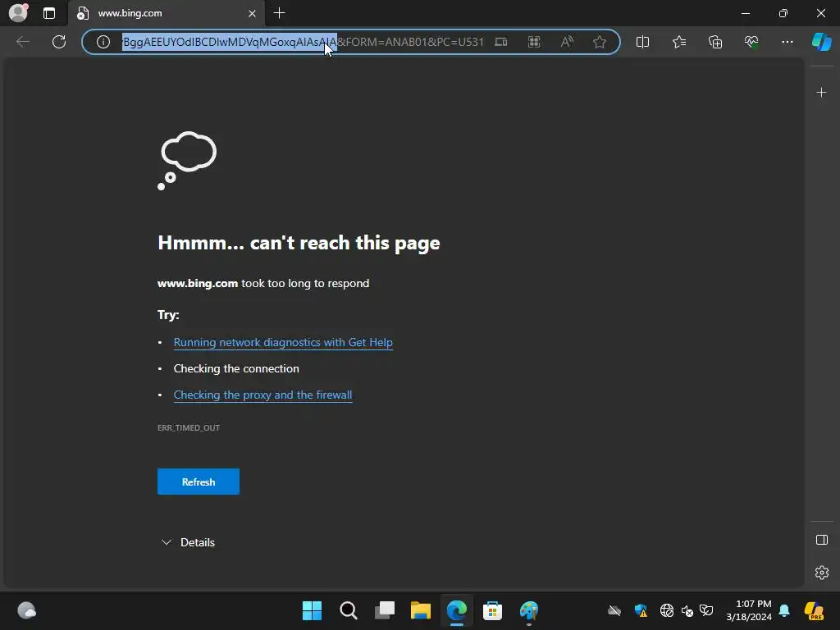Switch to Microsoft Edge in taskbar
Image resolution: width=840 pixels, height=630 pixels.
click(456, 610)
